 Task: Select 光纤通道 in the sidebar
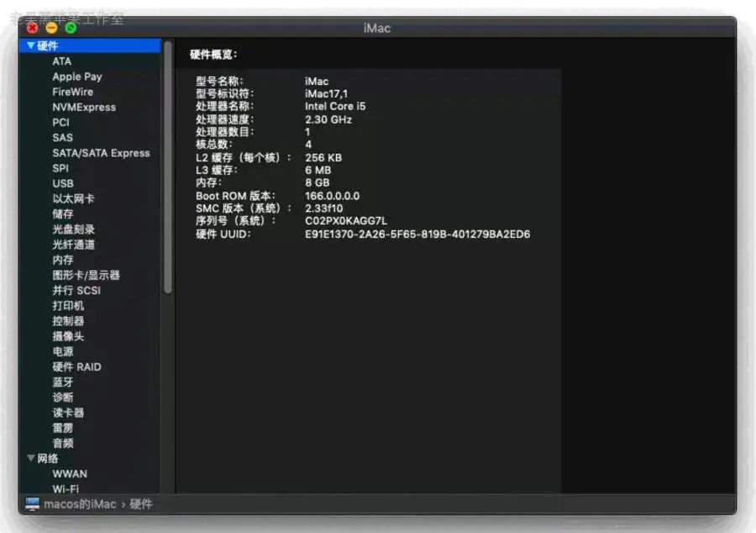click(73, 245)
